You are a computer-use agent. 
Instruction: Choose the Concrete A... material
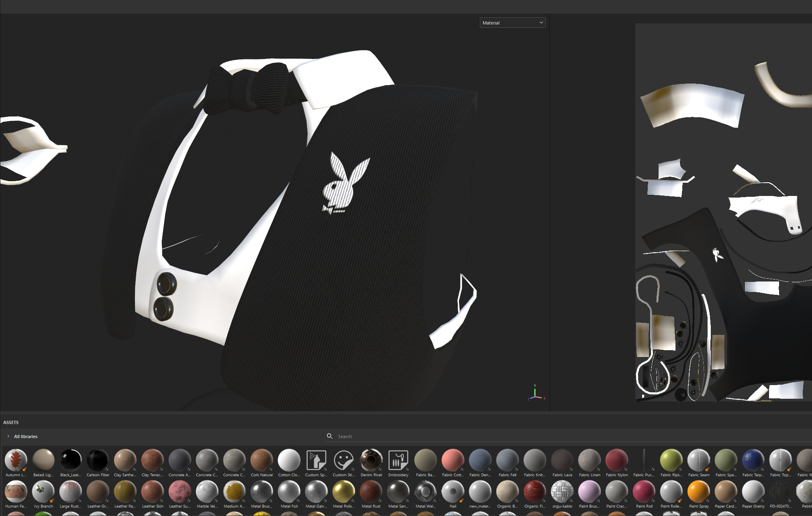(x=180, y=460)
